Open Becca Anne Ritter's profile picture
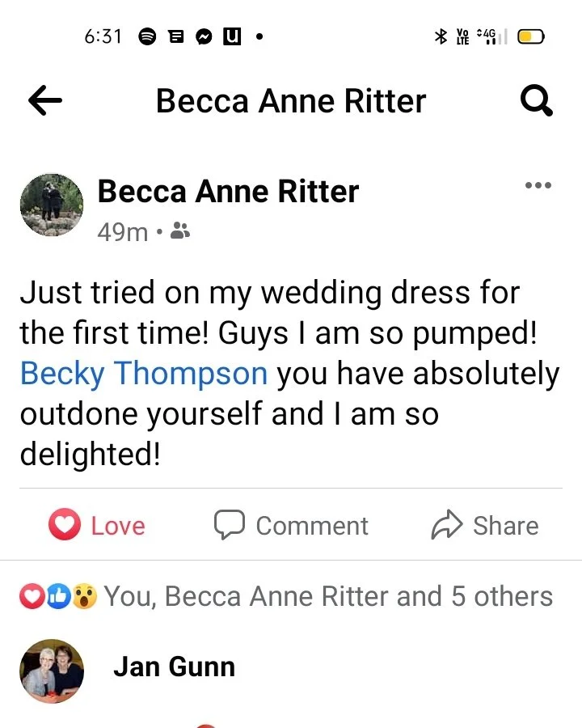Viewport: 582px width, 728px height. click(x=52, y=205)
